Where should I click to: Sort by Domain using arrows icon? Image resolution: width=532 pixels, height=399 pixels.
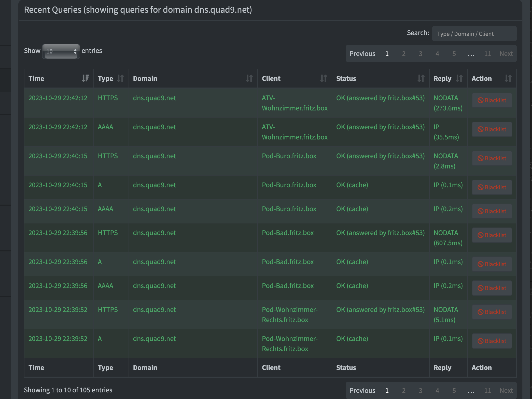[249, 78]
